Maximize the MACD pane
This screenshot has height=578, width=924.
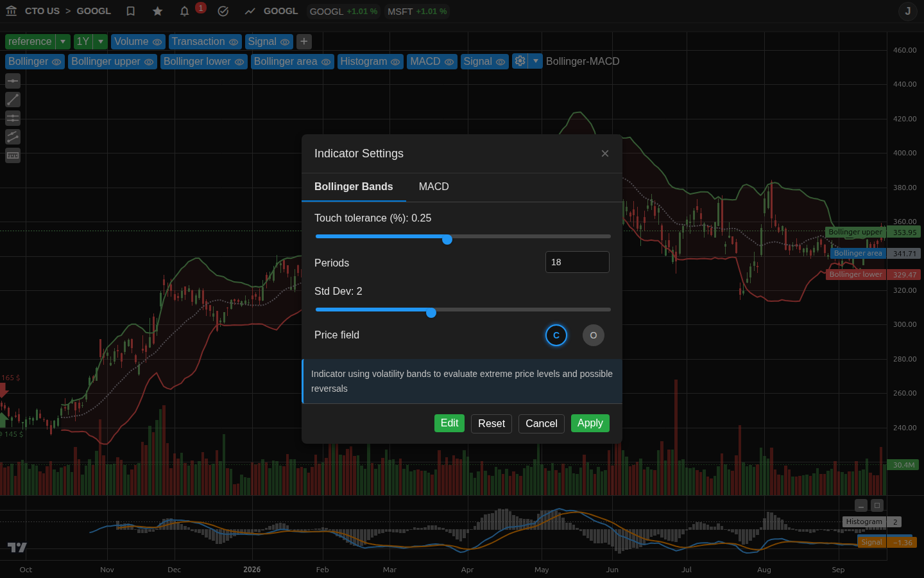pyautogui.click(x=878, y=505)
